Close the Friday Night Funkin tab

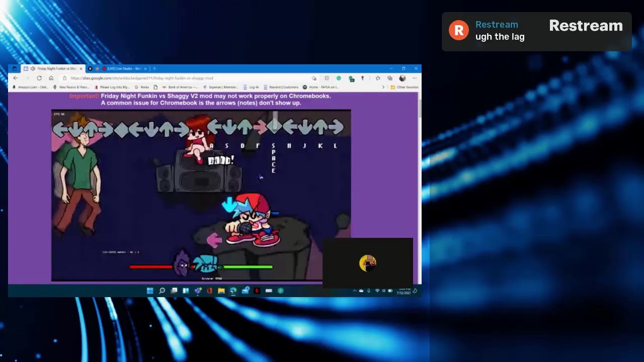coord(80,68)
